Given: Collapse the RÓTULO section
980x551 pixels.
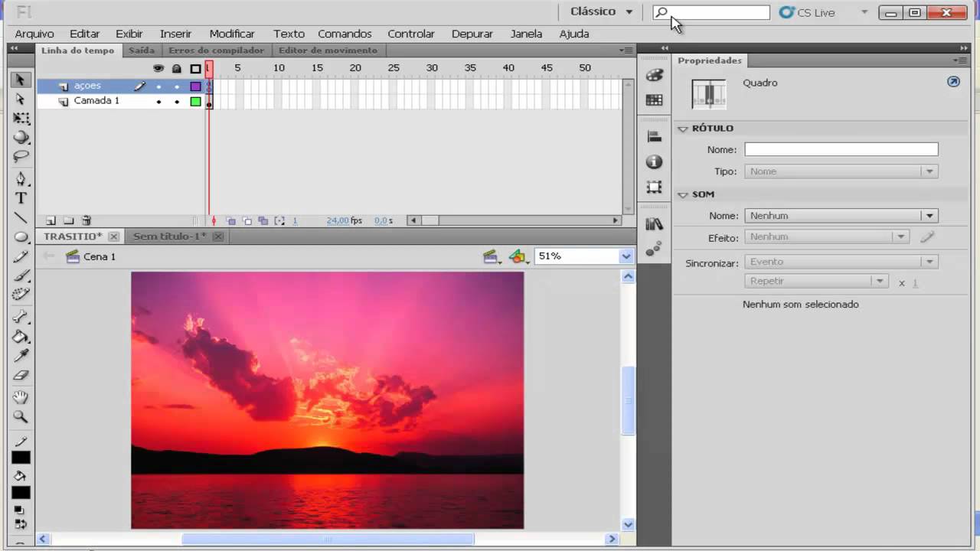Looking at the screenshot, I should (x=683, y=129).
